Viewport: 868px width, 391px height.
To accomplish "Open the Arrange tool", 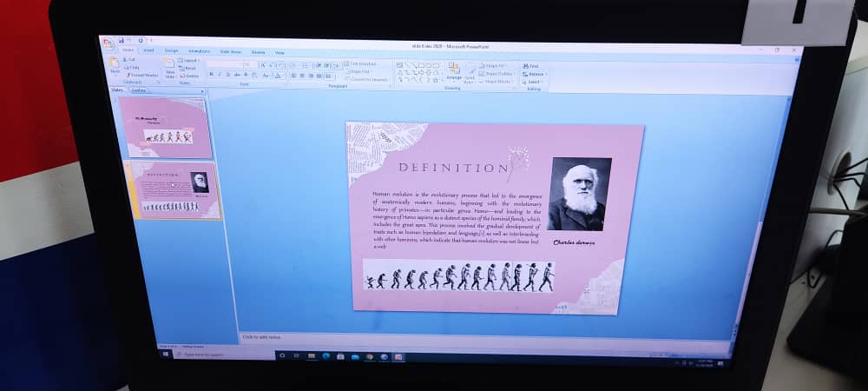I will point(453,71).
